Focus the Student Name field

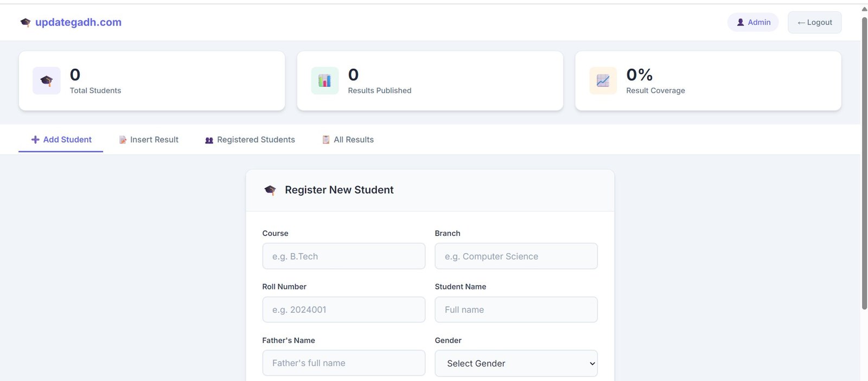pyautogui.click(x=516, y=309)
